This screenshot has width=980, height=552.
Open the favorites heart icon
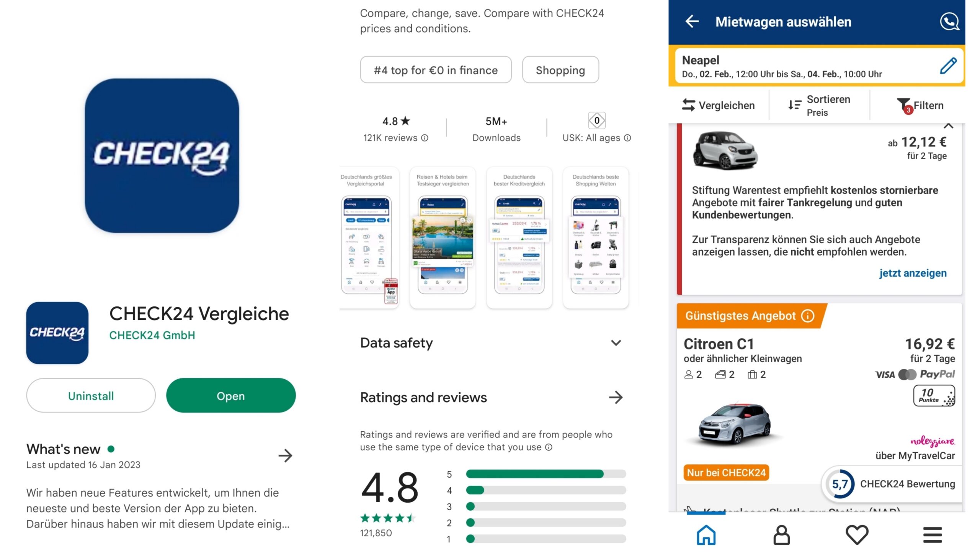(857, 535)
